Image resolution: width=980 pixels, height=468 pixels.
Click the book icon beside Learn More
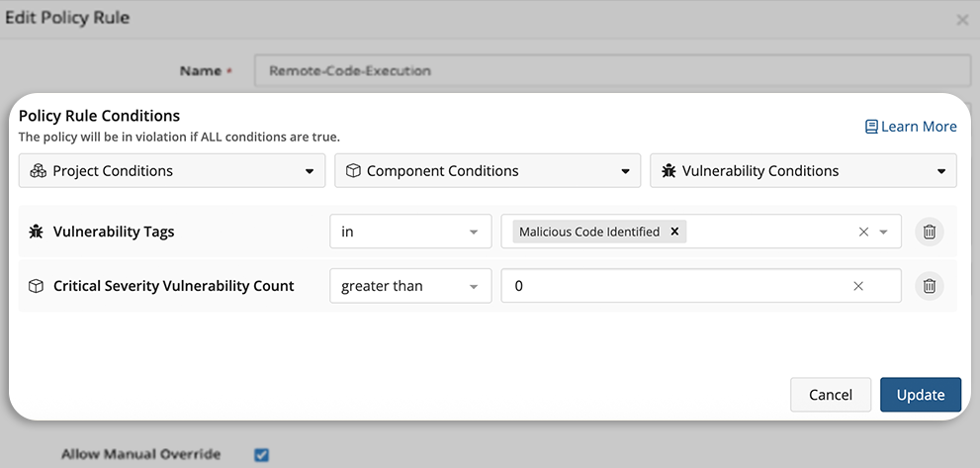(871, 127)
